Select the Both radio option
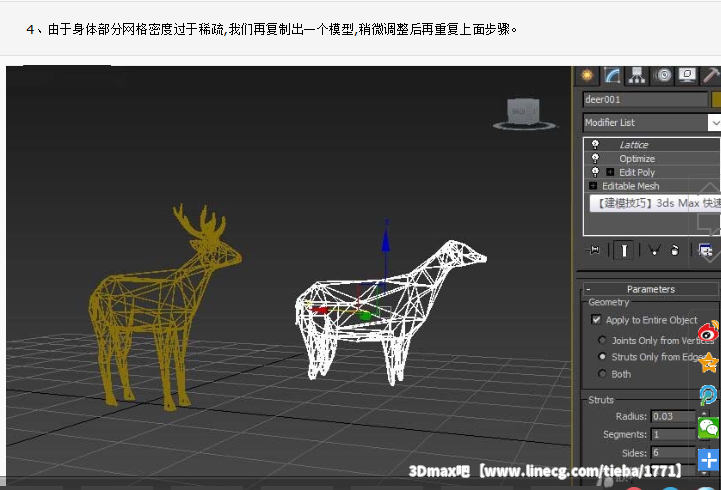The image size is (721, 490). 602,374
